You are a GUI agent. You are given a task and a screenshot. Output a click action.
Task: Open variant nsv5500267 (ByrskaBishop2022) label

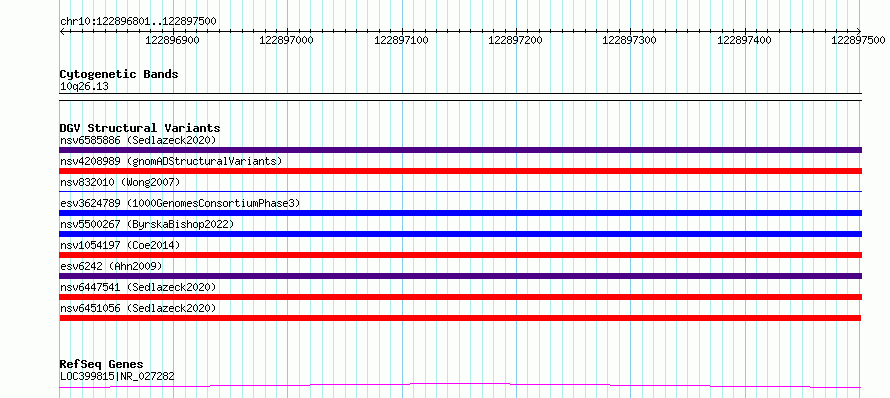click(147, 224)
